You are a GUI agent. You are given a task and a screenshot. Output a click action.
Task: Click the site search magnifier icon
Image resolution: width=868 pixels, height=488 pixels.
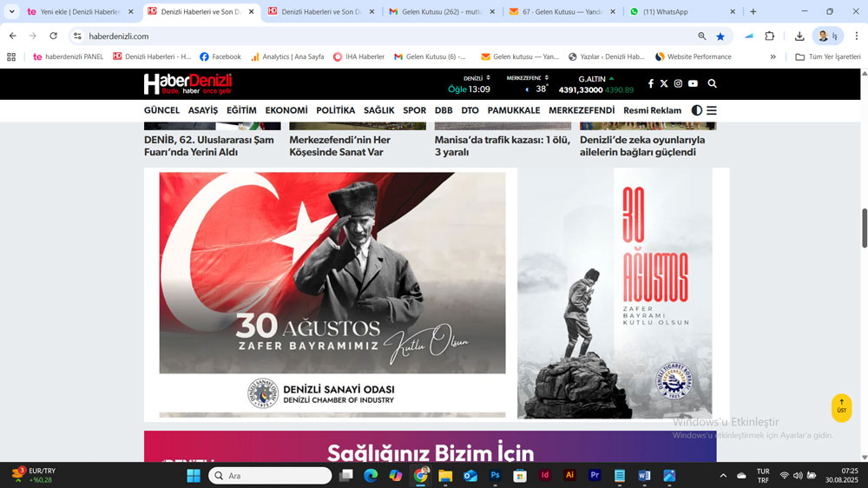[713, 83]
